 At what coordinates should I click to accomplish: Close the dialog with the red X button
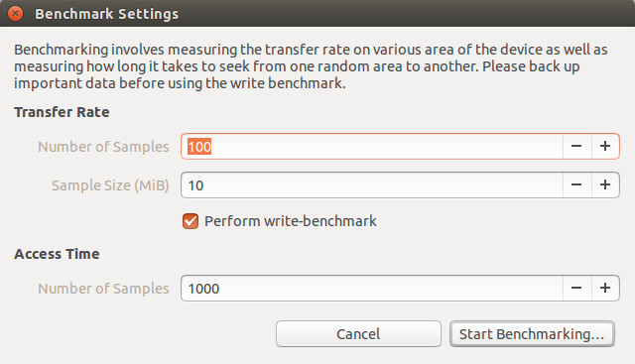(16, 13)
